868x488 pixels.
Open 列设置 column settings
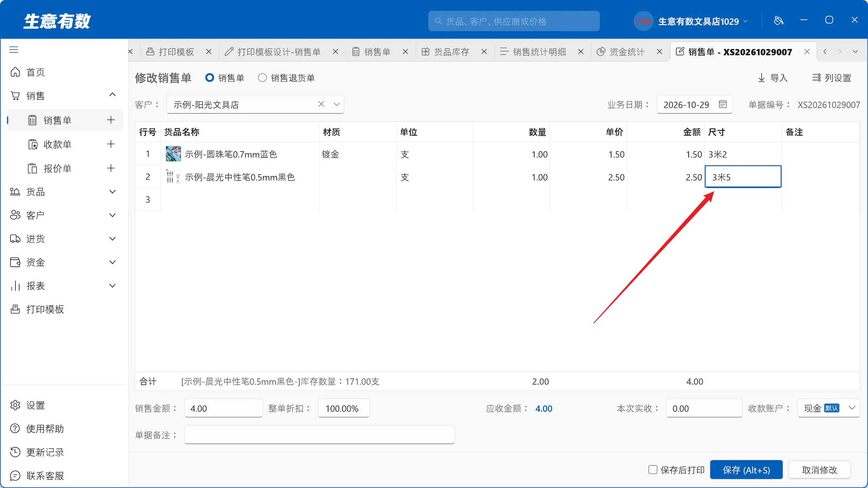pyautogui.click(x=832, y=78)
